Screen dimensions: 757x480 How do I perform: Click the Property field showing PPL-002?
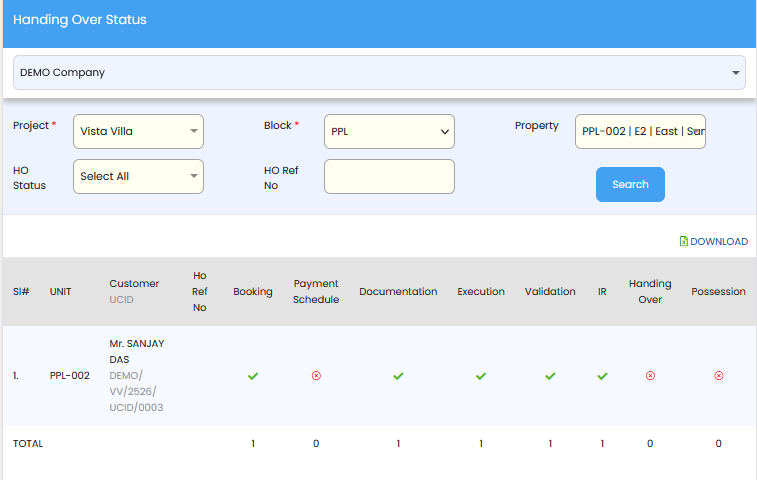tap(640, 131)
